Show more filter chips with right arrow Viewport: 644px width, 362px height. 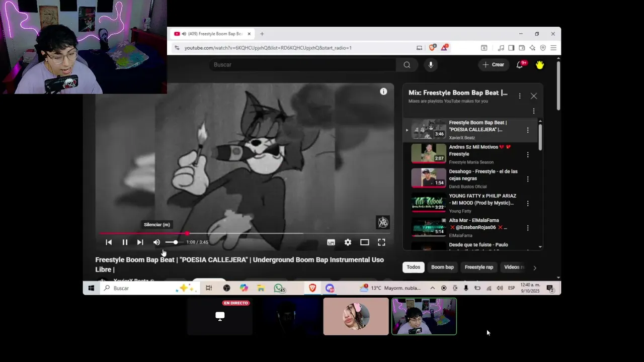[x=534, y=268]
